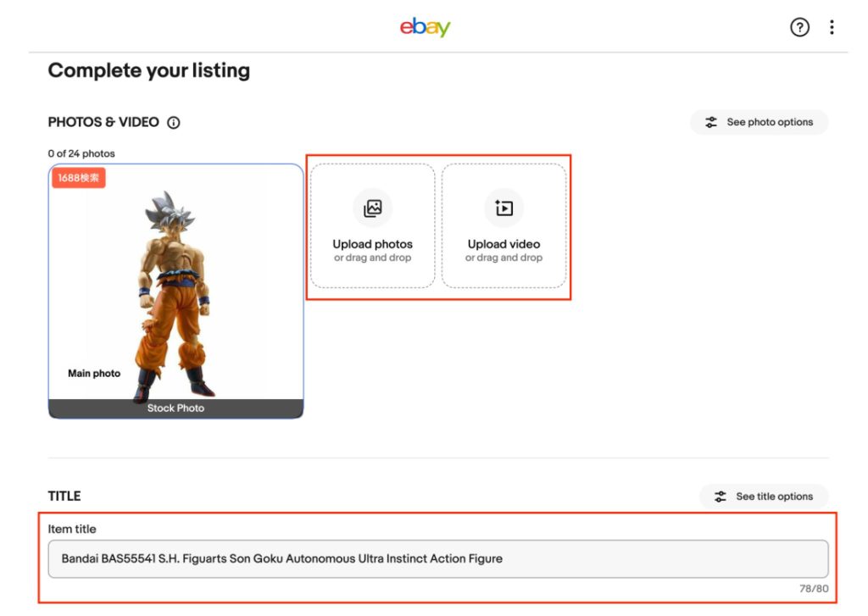This screenshot has height=616, width=868.
Task: Click the eBay logo
Action: (426, 26)
